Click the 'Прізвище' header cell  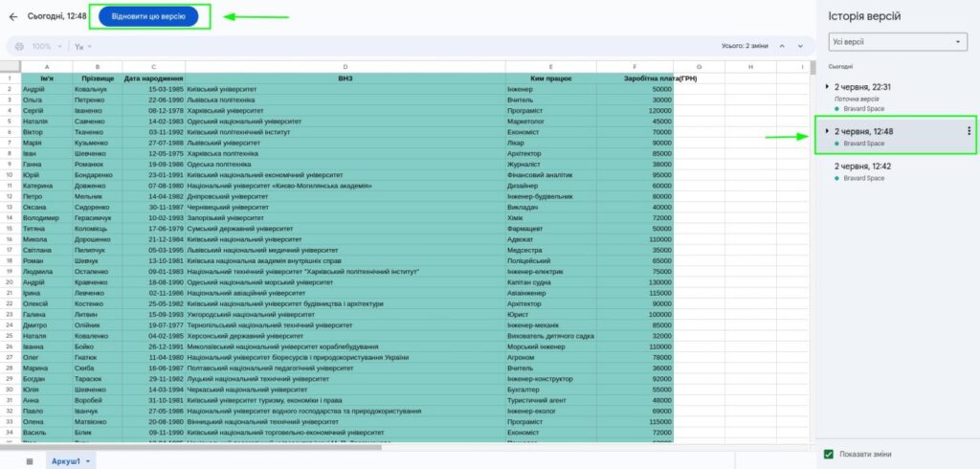pyautogui.click(x=98, y=78)
